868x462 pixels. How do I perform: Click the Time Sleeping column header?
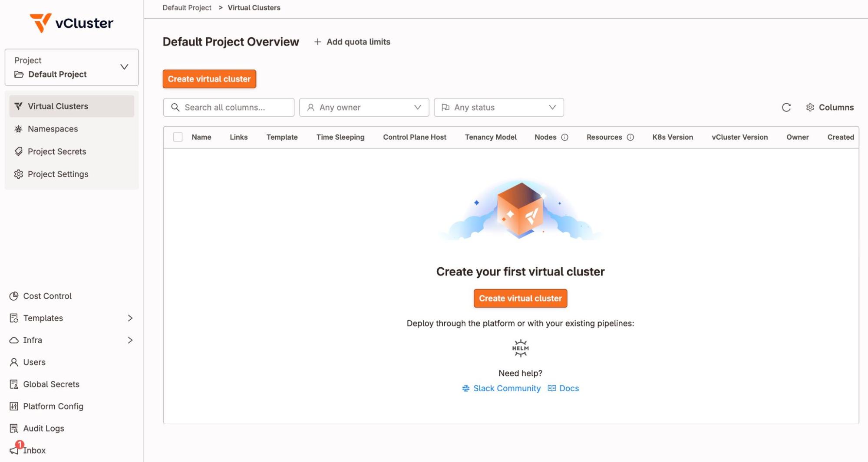(x=340, y=137)
